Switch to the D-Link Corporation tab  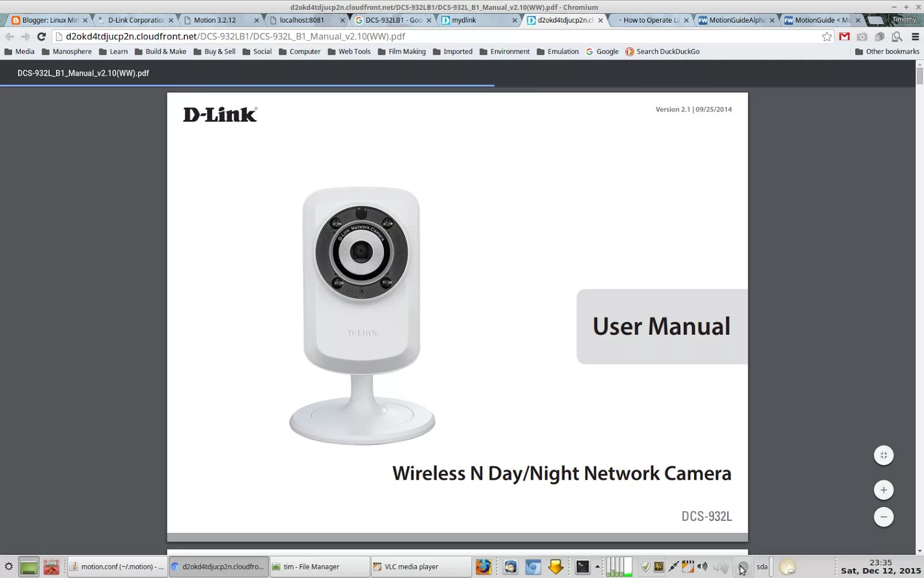click(x=136, y=20)
